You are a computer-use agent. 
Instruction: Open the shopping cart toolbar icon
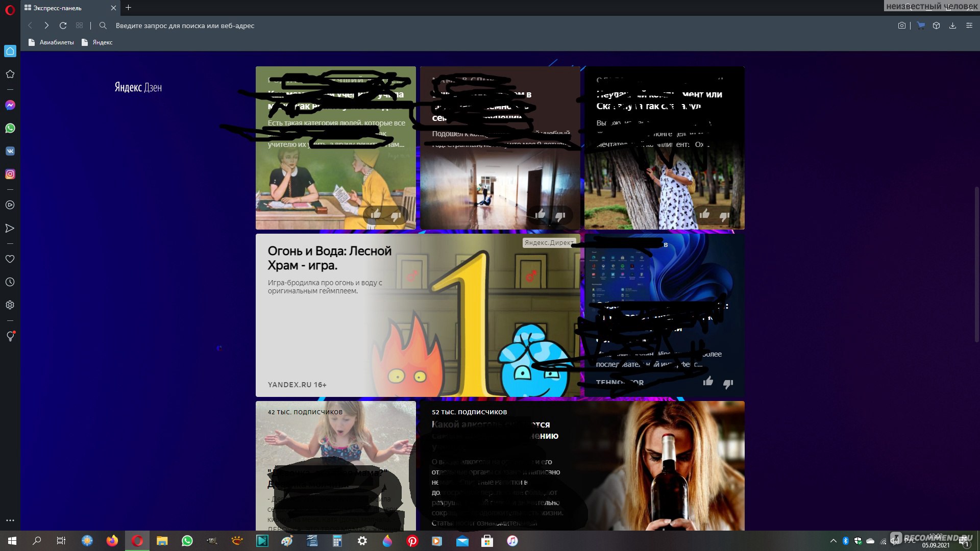coord(921,26)
